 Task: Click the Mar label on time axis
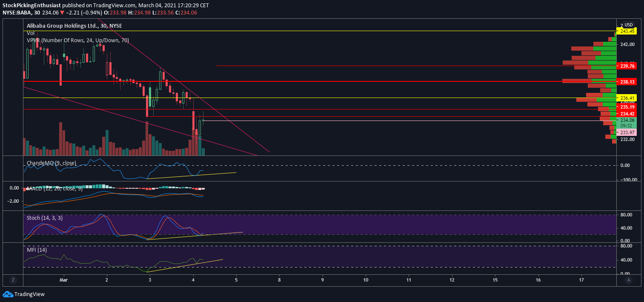[x=64, y=280]
